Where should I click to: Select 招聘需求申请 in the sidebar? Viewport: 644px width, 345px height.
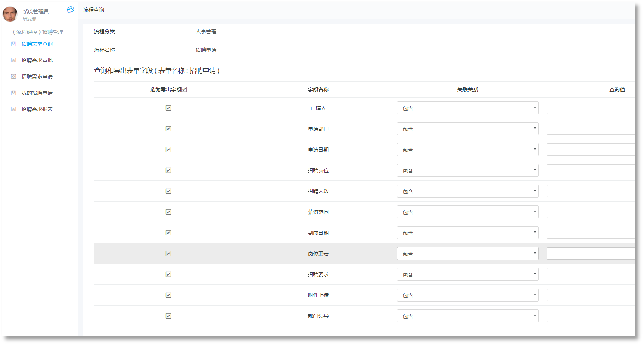coord(37,77)
